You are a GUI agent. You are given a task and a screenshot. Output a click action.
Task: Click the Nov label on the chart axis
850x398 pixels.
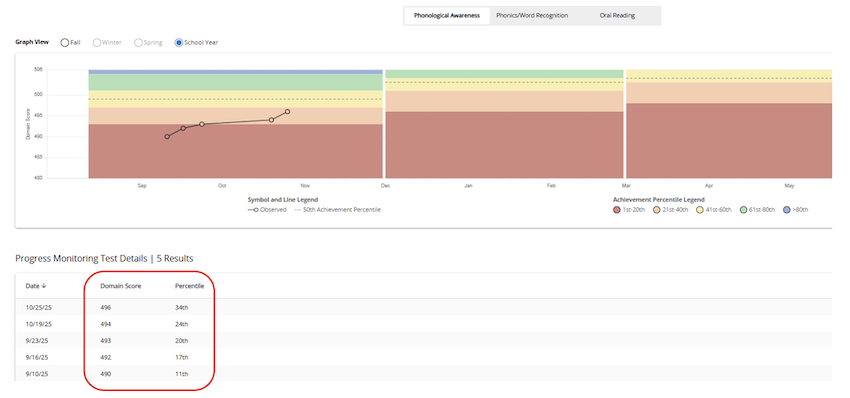point(305,186)
